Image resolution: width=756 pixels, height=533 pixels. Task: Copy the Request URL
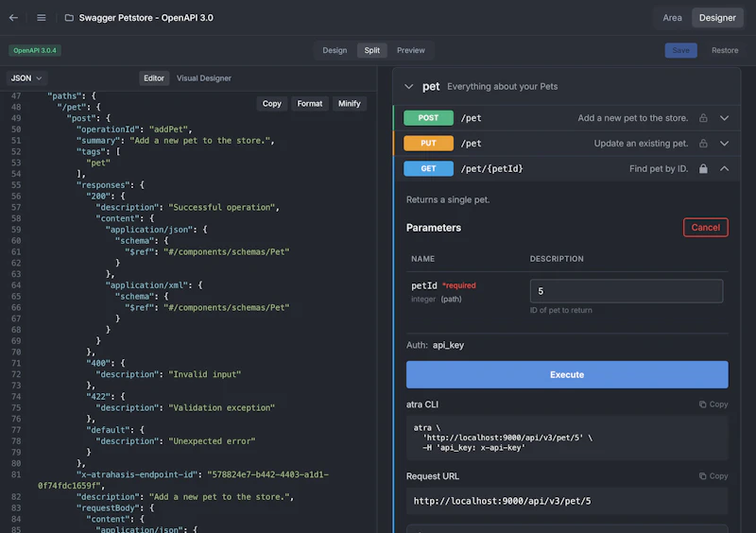click(x=713, y=476)
